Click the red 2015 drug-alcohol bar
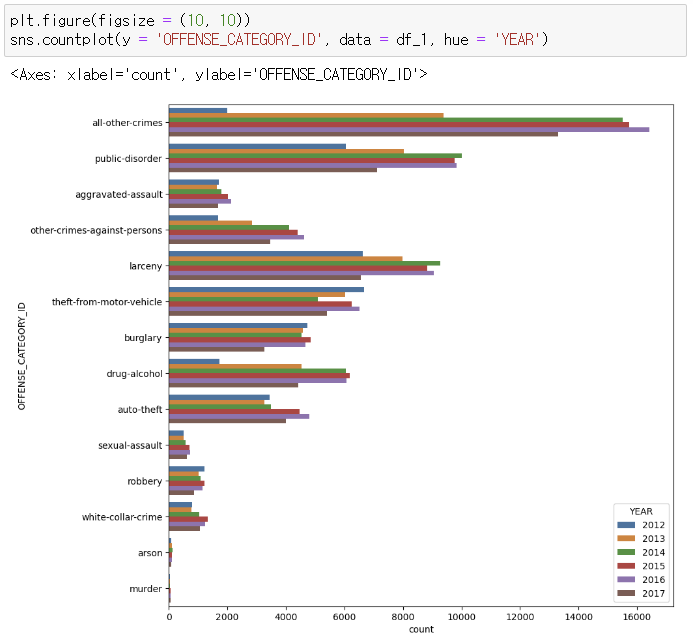Image resolution: width=693 pixels, height=641 pixels. coord(259,376)
